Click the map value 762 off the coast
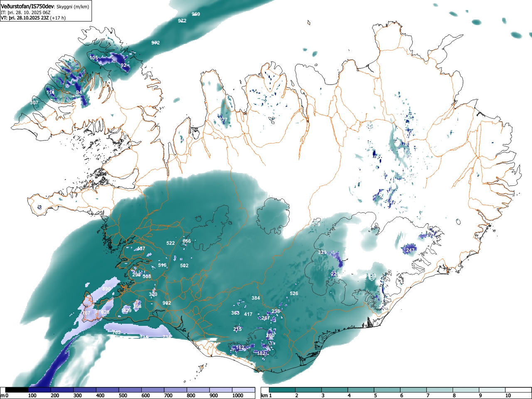532x399 pixels. [x=116, y=332]
